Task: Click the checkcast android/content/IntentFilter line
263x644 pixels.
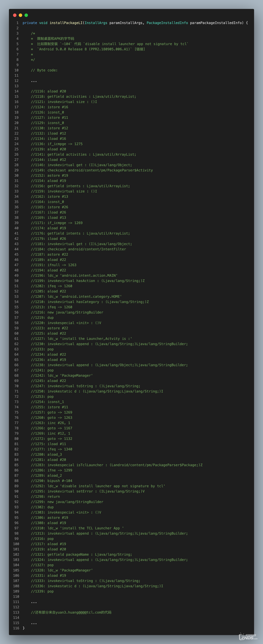Action: tap(79, 249)
